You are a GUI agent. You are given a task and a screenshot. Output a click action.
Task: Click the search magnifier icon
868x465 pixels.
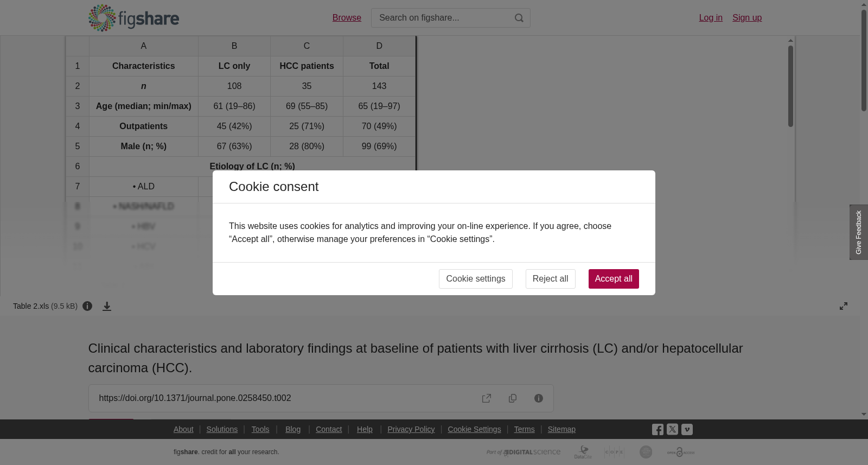(519, 18)
